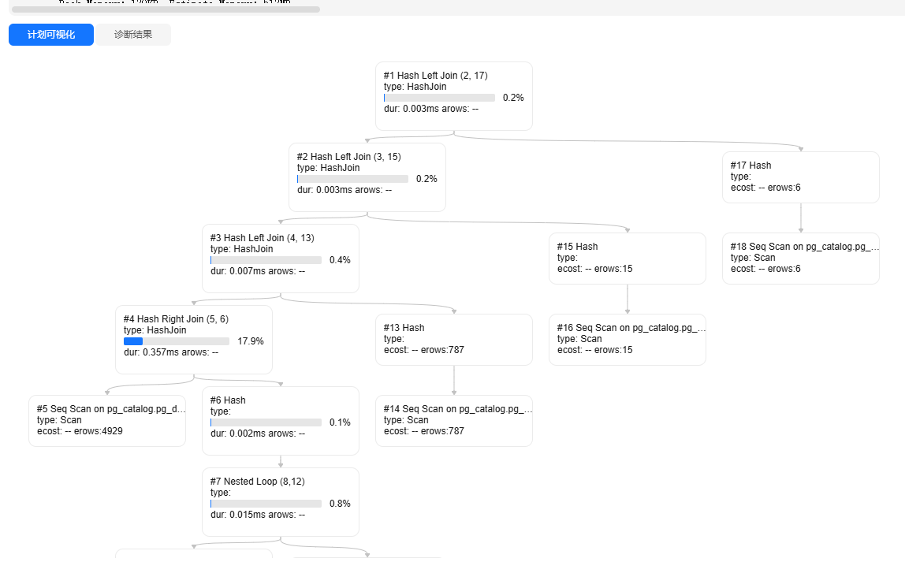Click the #16 Seq Scan node
The height and width of the screenshot is (588, 905).
(x=627, y=339)
